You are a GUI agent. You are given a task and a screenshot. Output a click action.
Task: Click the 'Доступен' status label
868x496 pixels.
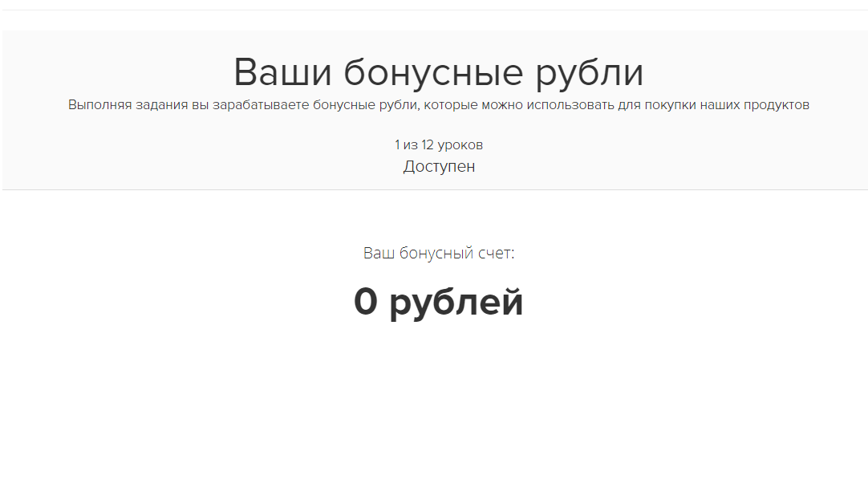[439, 167]
